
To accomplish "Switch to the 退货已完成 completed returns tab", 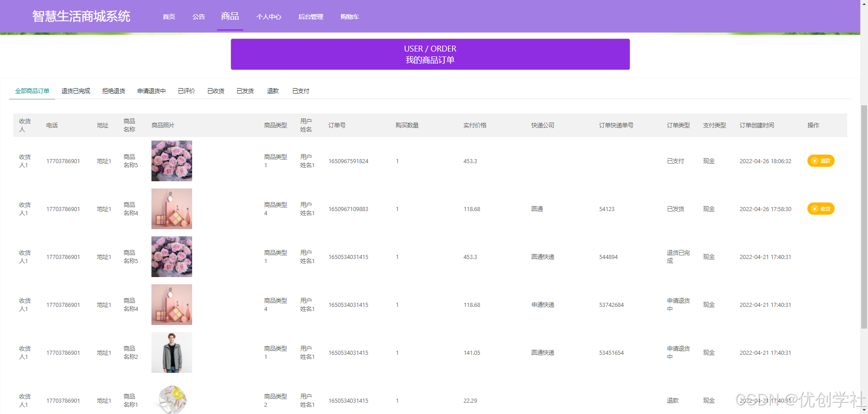I will [75, 90].
